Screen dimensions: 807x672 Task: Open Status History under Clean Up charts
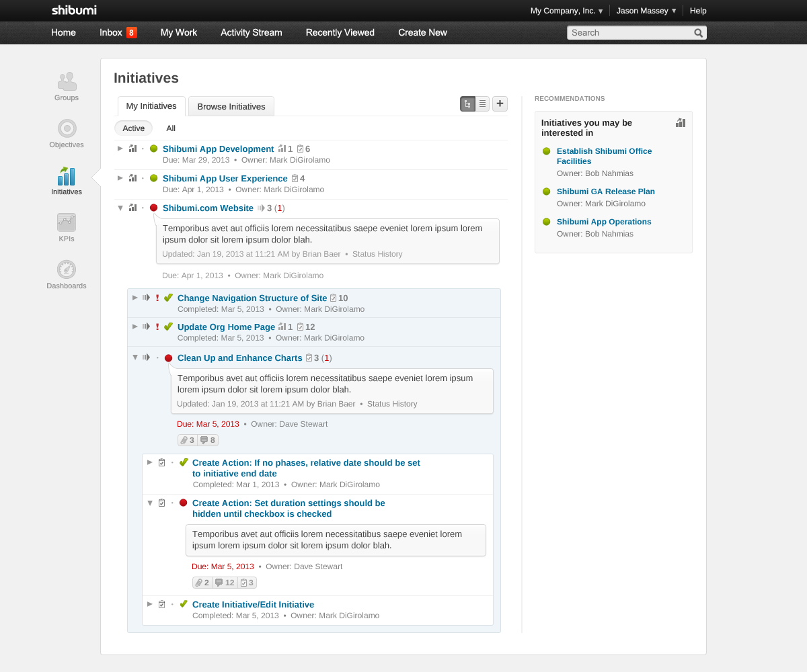click(x=392, y=404)
